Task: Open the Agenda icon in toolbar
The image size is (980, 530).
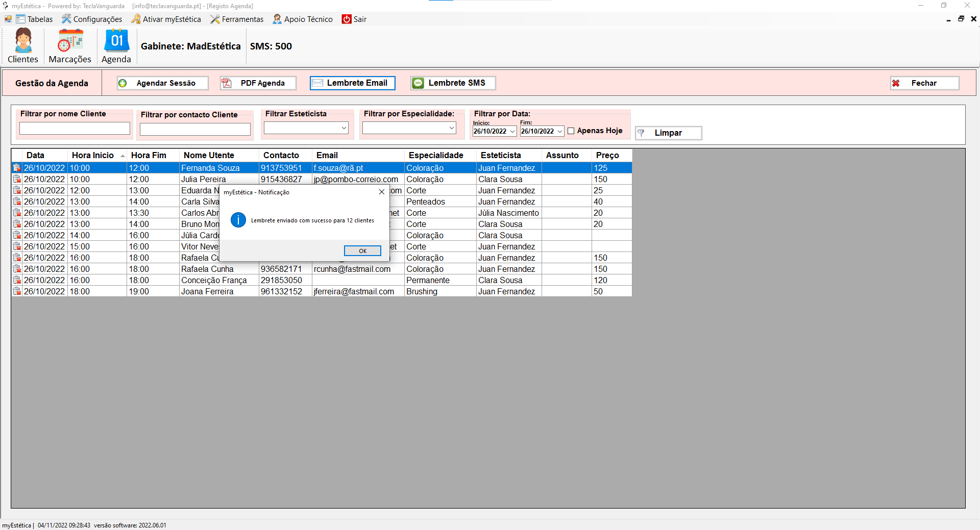Action: (x=116, y=46)
